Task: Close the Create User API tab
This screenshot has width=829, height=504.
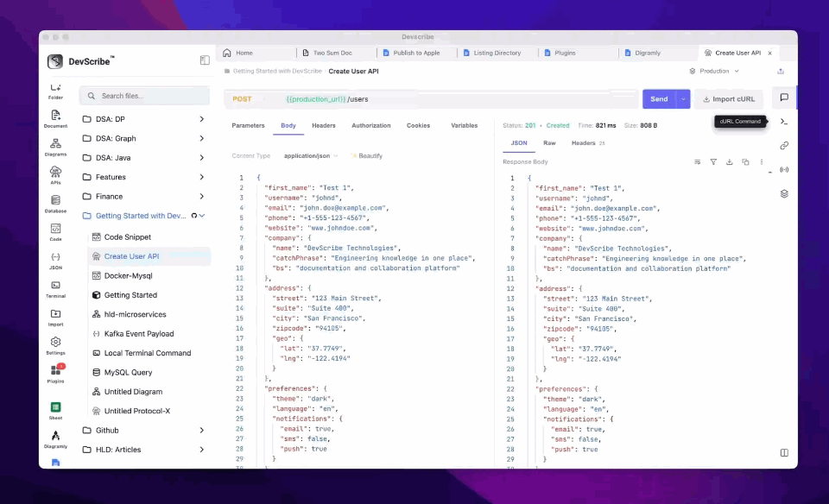Action: (x=769, y=53)
